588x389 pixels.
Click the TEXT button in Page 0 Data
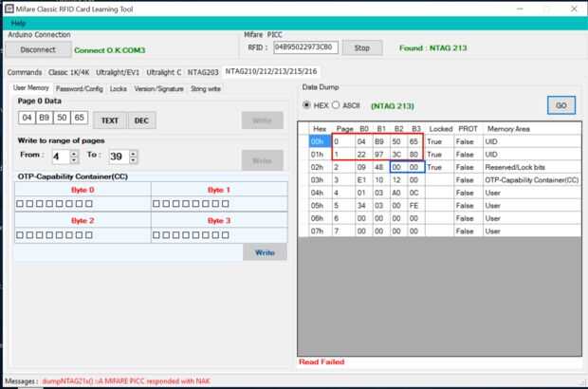coord(109,120)
